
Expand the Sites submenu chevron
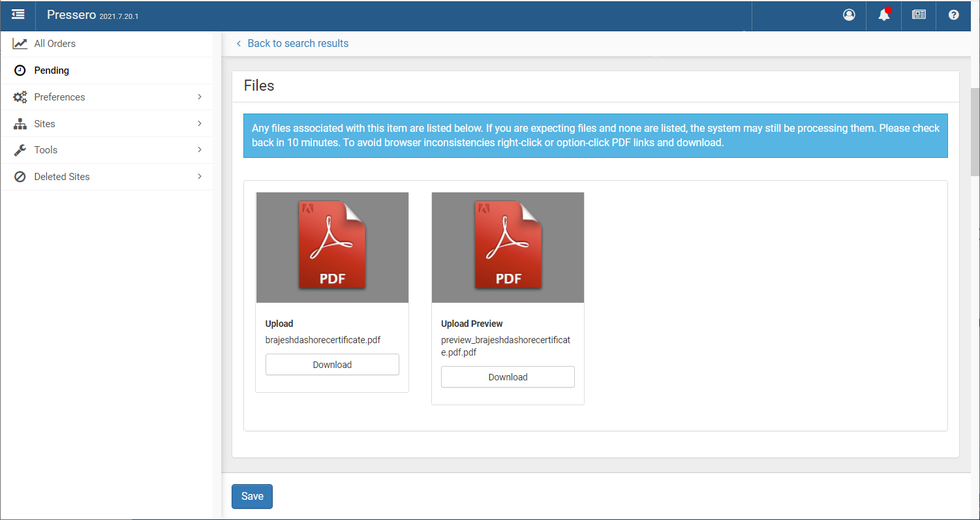(x=200, y=123)
